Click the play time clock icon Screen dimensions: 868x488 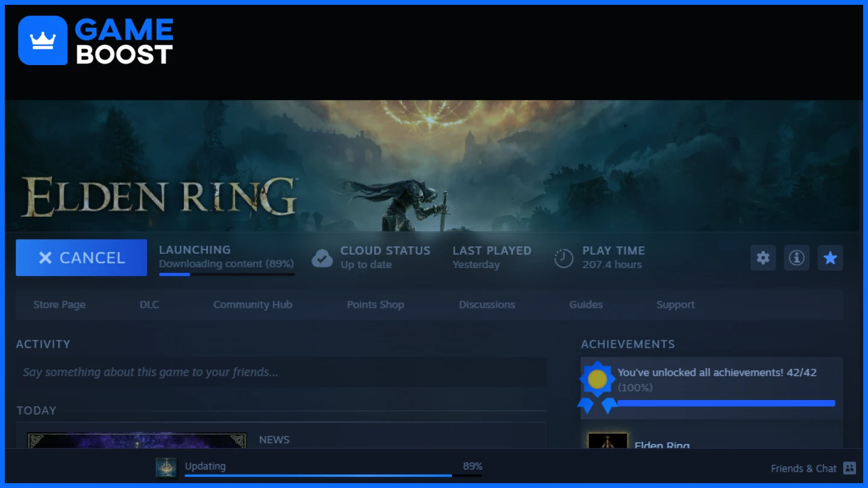[564, 258]
